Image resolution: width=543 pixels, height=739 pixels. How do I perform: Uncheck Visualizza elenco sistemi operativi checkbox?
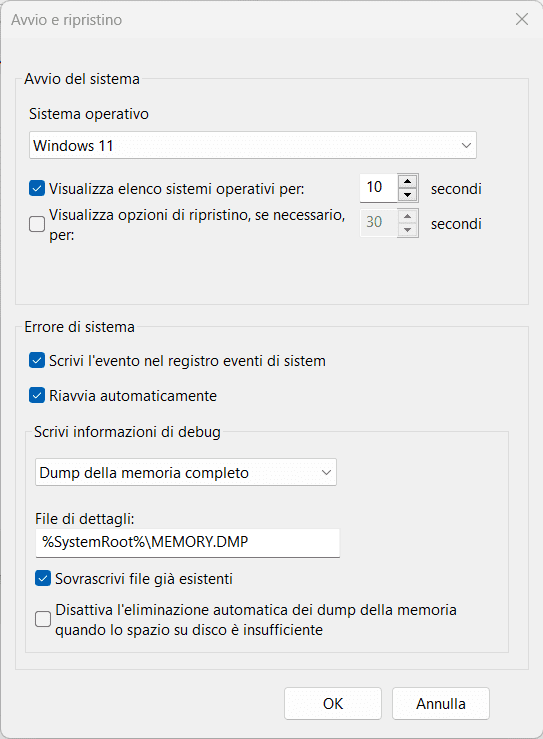37,189
